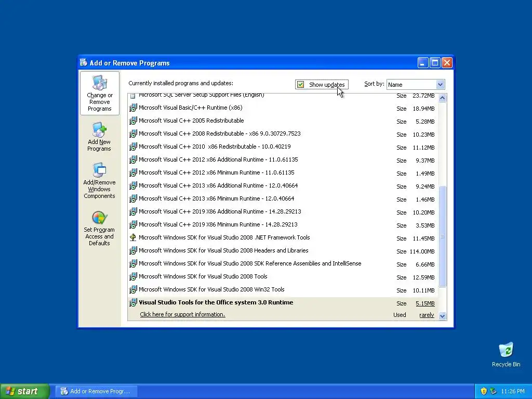
Task: Click icon of Visual C++ 2012 x86 Additional Runtime
Action: [133, 160]
